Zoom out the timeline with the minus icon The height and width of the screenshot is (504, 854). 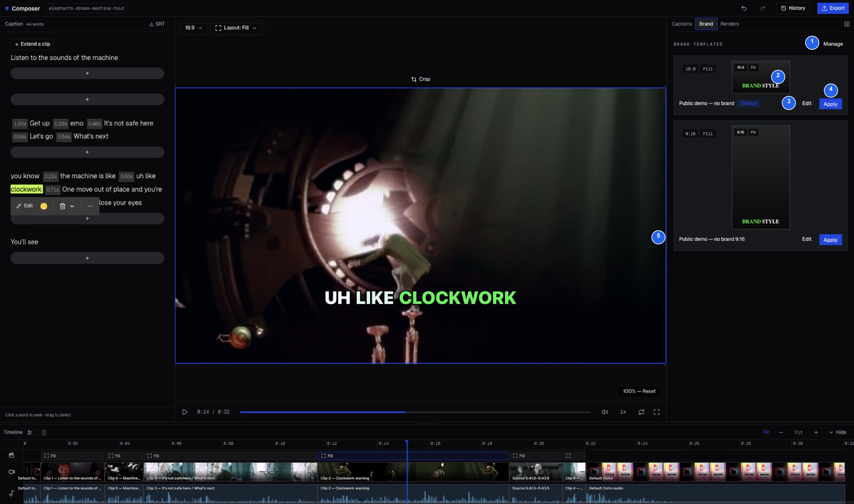point(781,432)
